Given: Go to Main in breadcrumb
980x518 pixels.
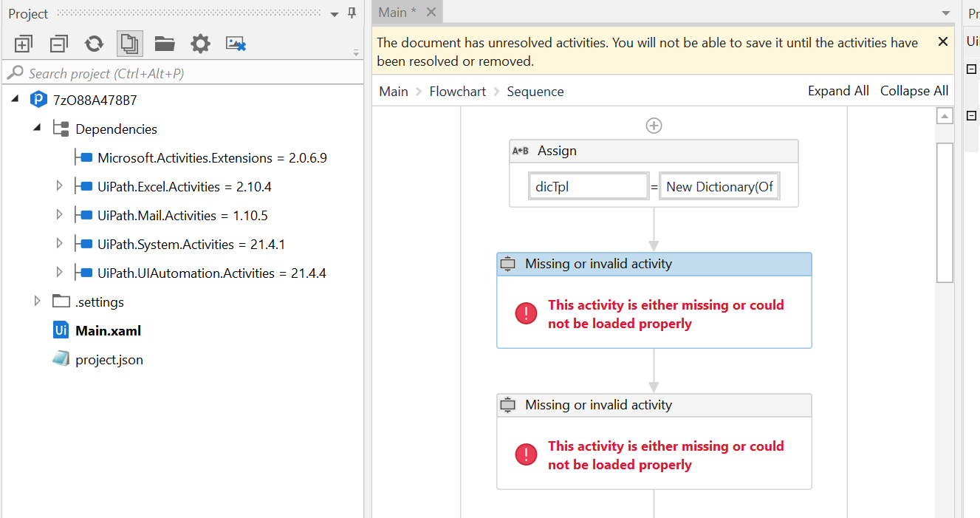Looking at the screenshot, I should click(x=394, y=92).
